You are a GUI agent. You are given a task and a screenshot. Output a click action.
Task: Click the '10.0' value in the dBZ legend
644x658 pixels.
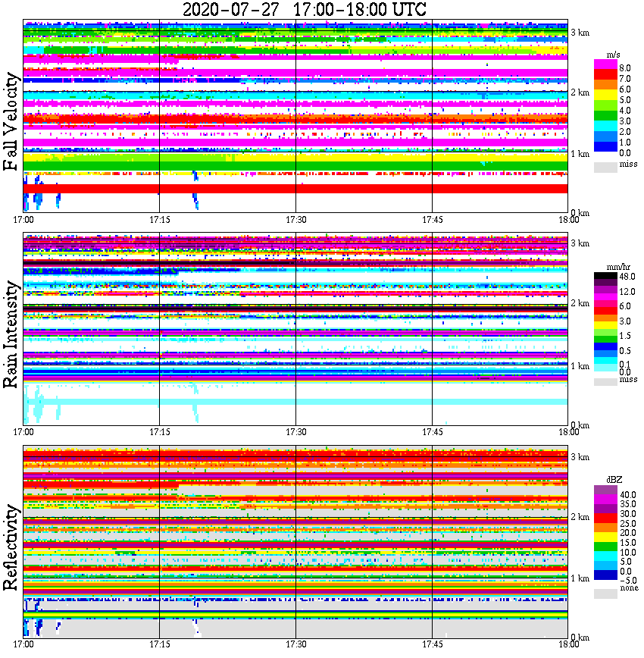pos(628,553)
